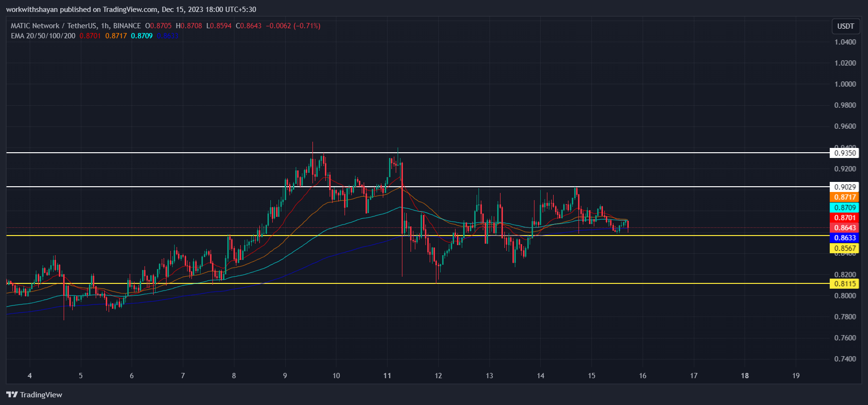Click the 0.7800 price axis label
Screen dimensions: 868x405
[x=845, y=317]
